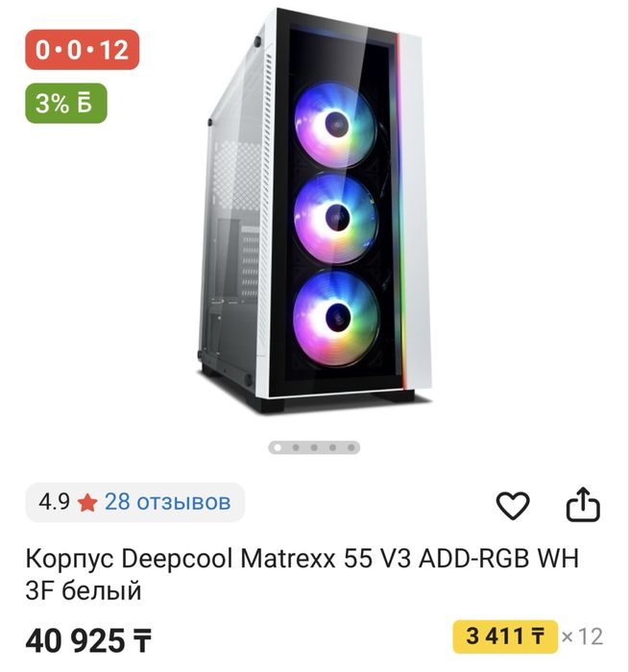The height and width of the screenshot is (672, 629).
Task: Tap the red 0·0·12 installment badge
Action: click(83, 50)
